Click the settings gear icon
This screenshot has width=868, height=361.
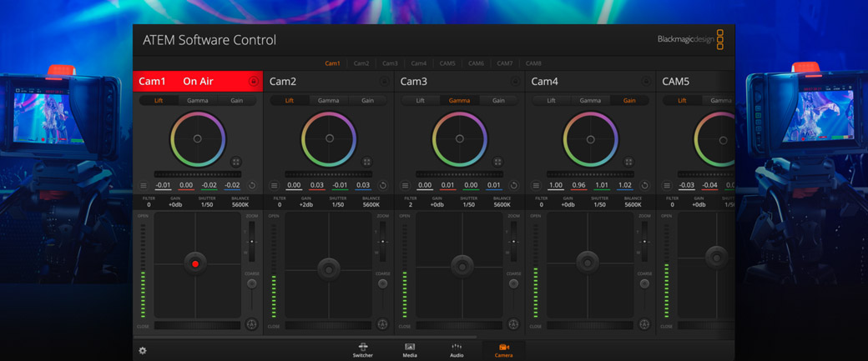(x=143, y=351)
